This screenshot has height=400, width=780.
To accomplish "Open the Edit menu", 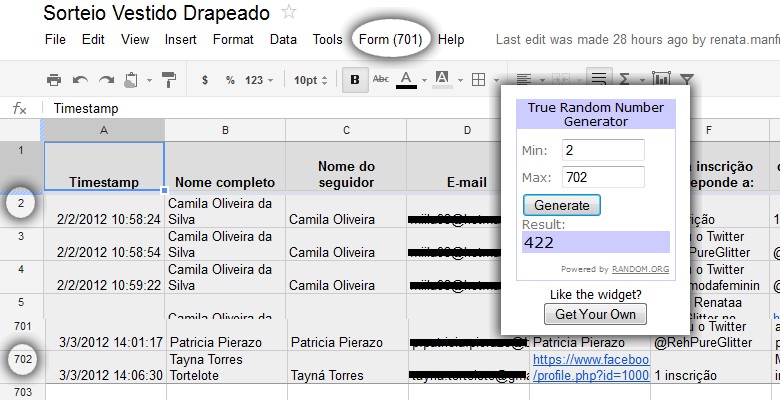I will click(x=94, y=39).
